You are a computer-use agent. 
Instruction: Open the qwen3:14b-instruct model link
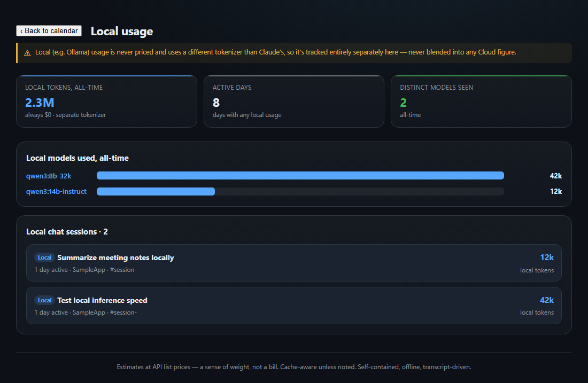tap(56, 191)
